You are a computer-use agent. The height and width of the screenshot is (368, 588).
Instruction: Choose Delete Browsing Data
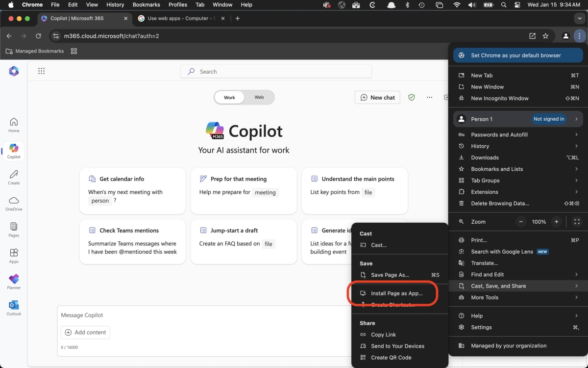coord(518,203)
